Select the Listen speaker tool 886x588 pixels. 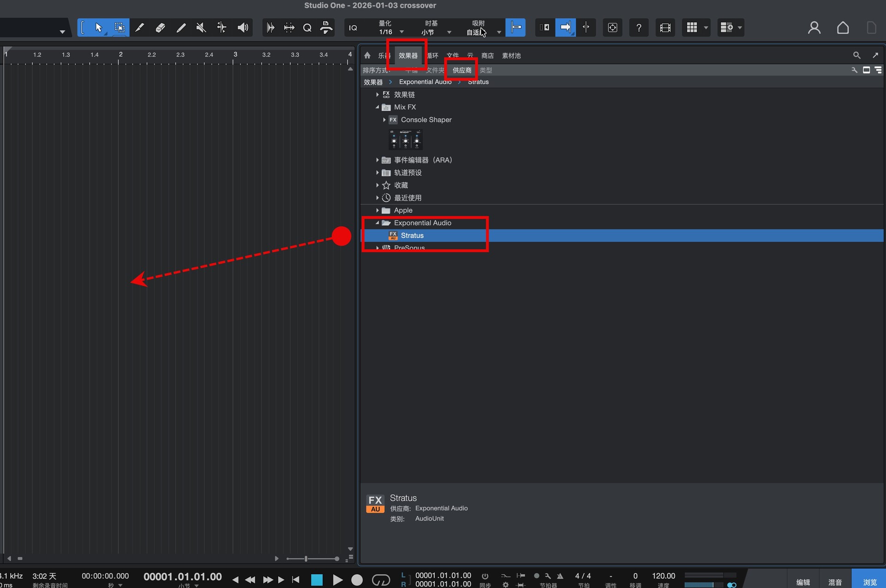click(x=243, y=28)
